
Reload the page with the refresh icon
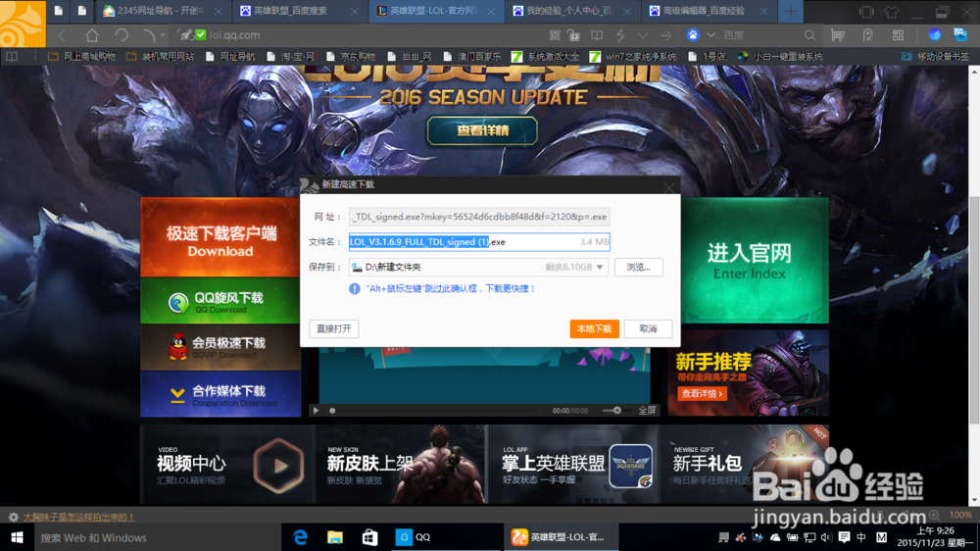click(x=122, y=35)
